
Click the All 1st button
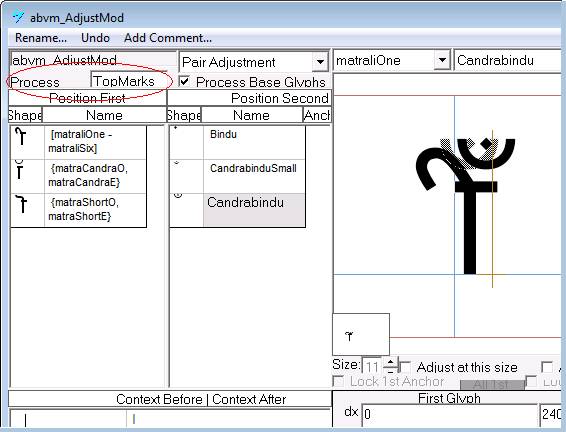click(x=492, y=385)
